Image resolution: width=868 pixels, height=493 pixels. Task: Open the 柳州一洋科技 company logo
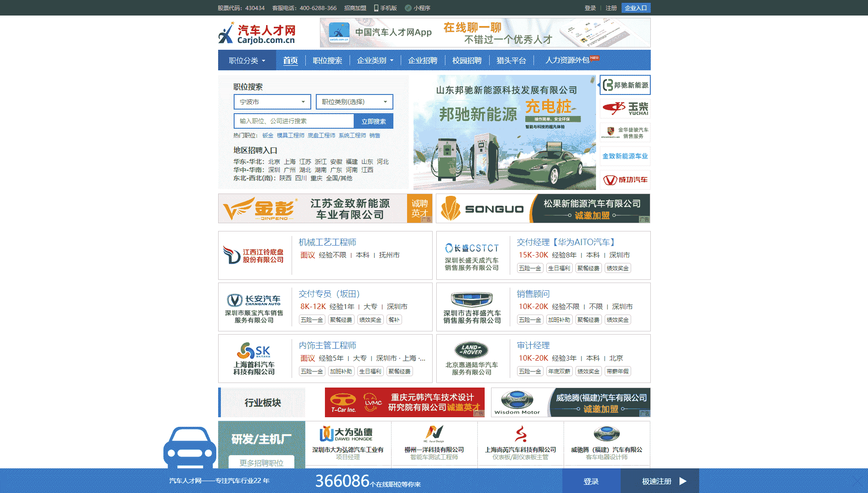(434, 434)
